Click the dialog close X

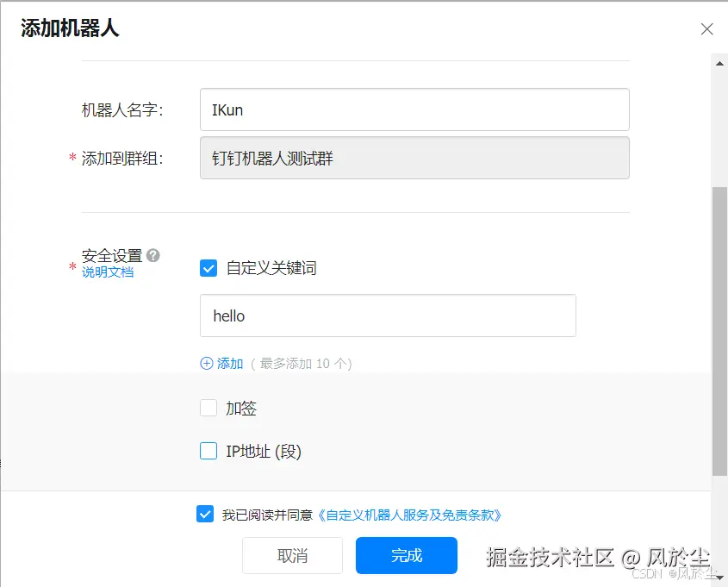point(706,28)
